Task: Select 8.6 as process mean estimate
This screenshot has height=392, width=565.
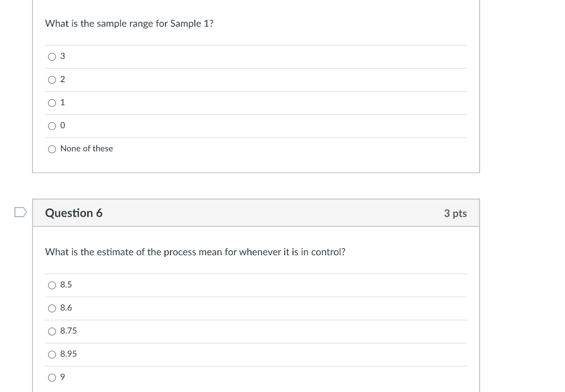Action: pos(52,308)
